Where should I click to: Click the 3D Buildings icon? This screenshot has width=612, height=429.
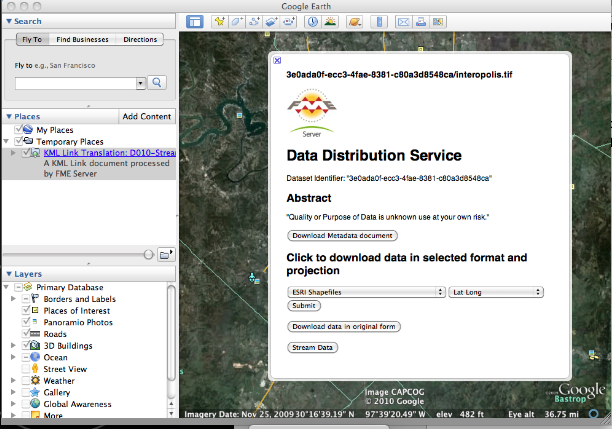click(x=35, y=345)
